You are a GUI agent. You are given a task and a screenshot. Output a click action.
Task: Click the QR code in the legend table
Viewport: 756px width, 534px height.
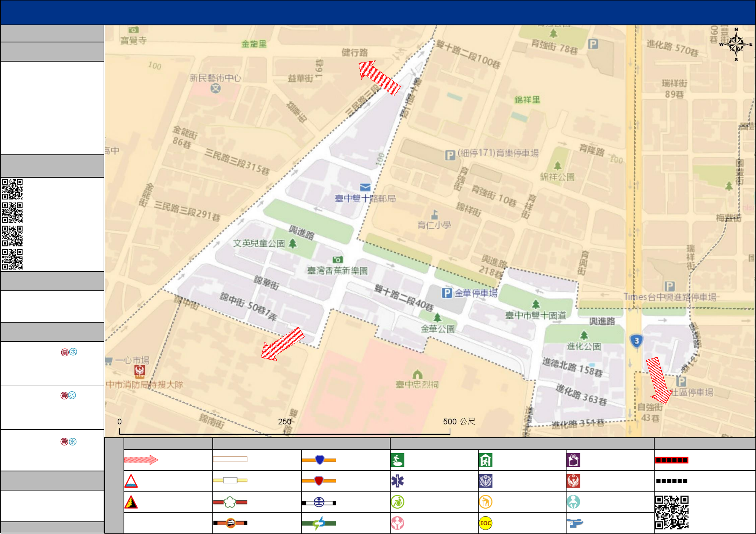pos(672,512)
